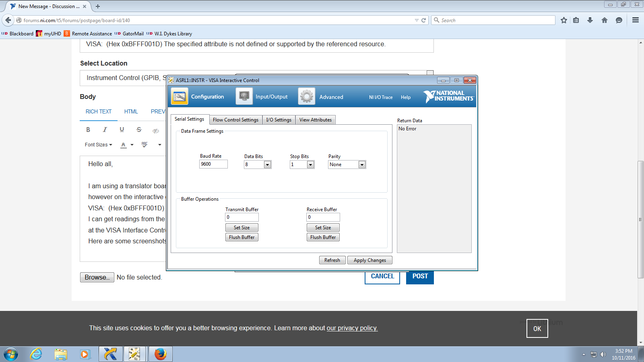Click Set Size under Transmit Buffer

(x=242, y=228)
